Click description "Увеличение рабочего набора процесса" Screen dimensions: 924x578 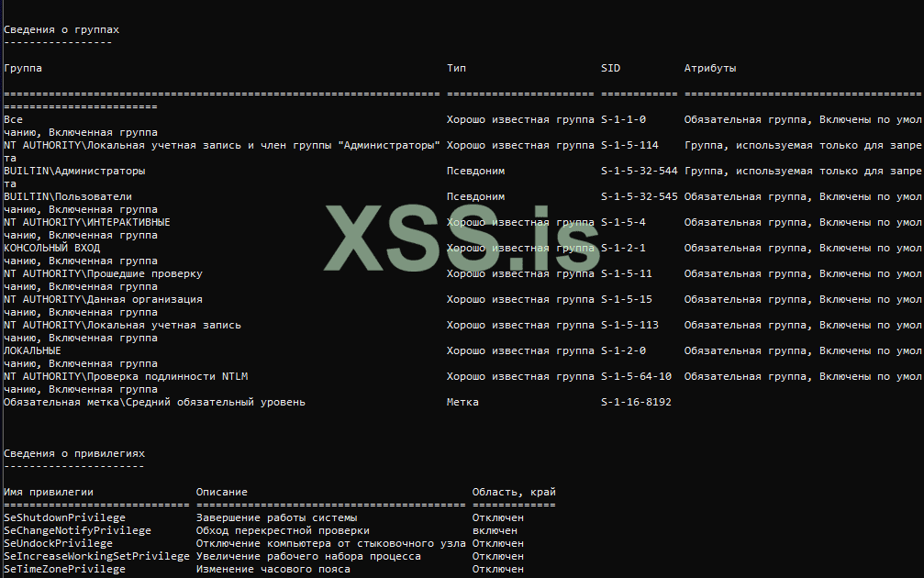pyautogui.click(x=309, y=556)
